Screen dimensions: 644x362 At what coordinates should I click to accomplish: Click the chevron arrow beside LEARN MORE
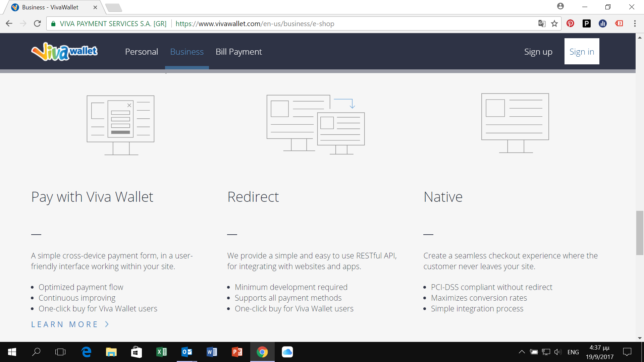[107, 324]
